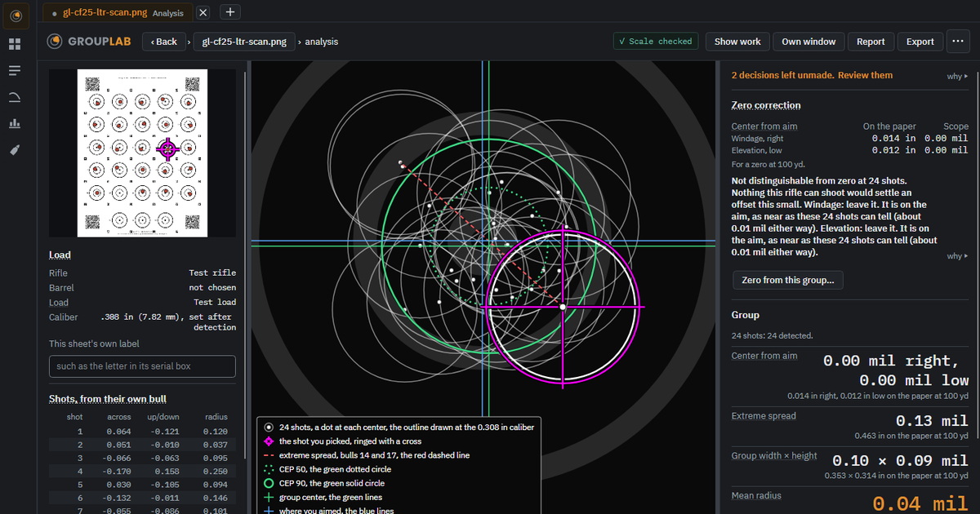Viewport: 980px width, 514px height.
Task: Click the red dashed extreme spread legend icon
Action: pyautogui.click(x=269, y=454)
